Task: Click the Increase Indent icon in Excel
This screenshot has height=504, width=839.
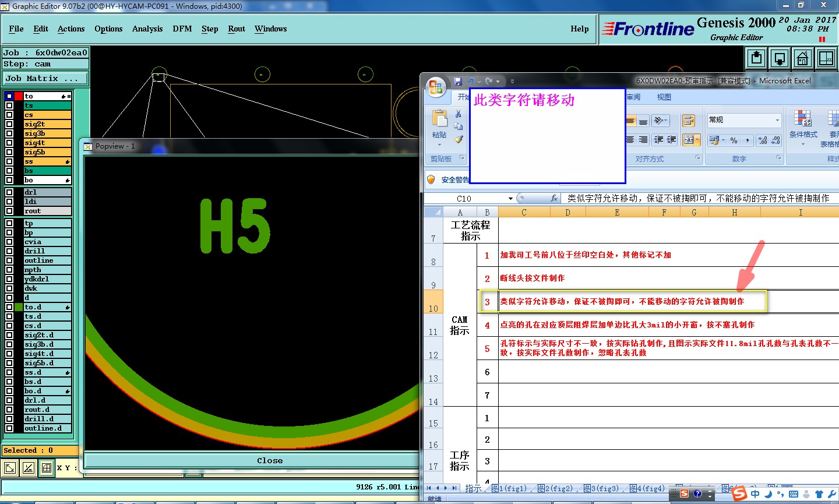Action: 672,140
